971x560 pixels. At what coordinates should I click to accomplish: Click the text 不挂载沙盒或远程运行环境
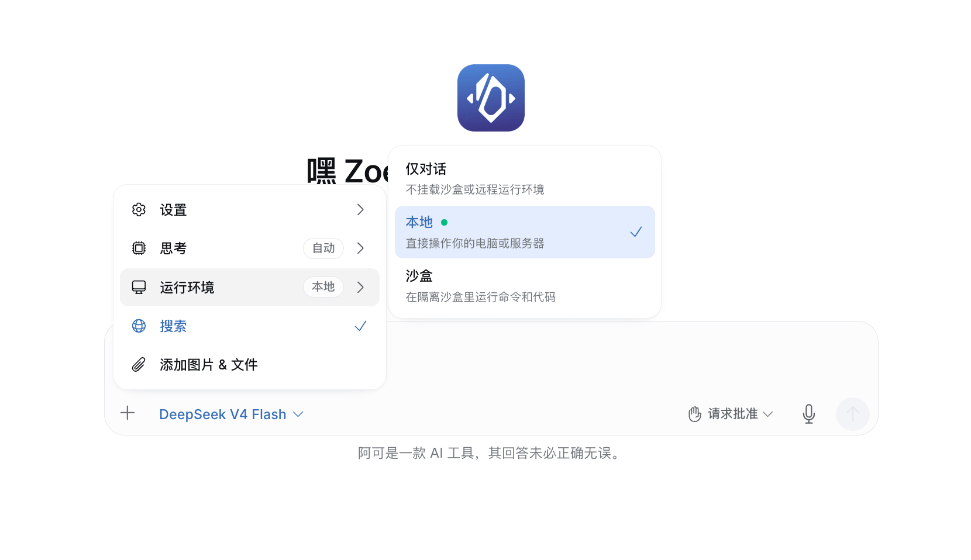[475, 189]
